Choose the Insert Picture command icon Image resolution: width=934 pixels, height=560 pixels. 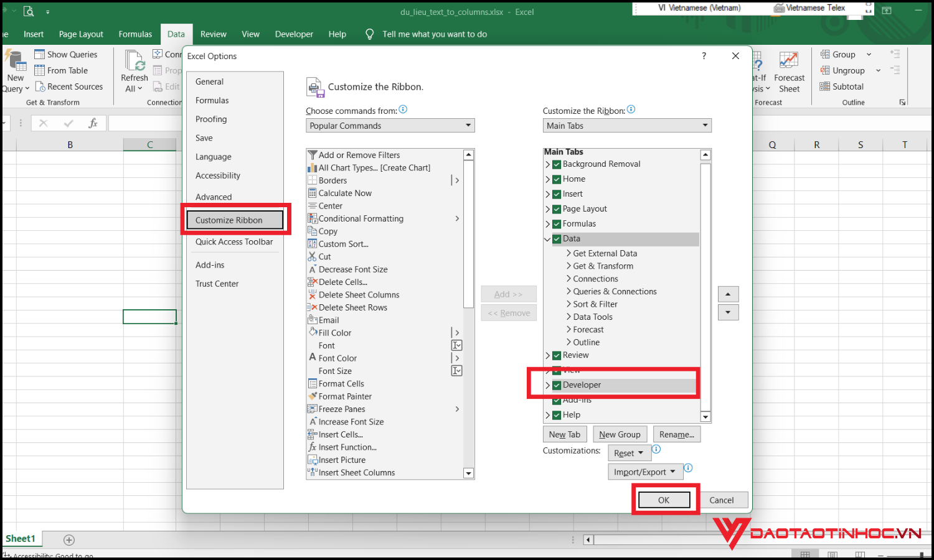[313, 460]
